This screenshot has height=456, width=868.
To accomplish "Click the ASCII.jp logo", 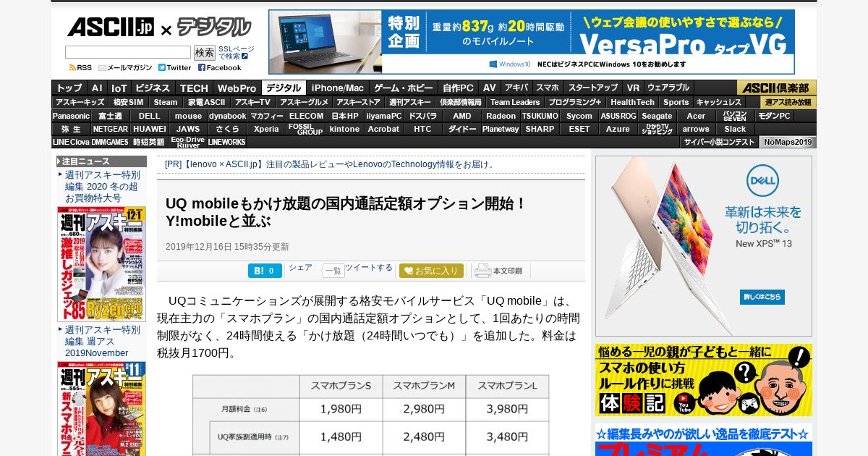I will coord(111,28).
